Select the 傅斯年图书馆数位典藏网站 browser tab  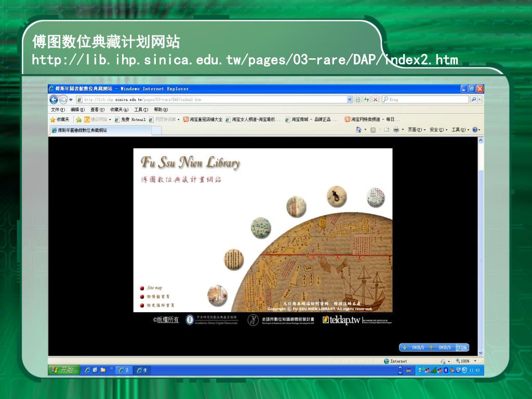[x=100, y=130]
